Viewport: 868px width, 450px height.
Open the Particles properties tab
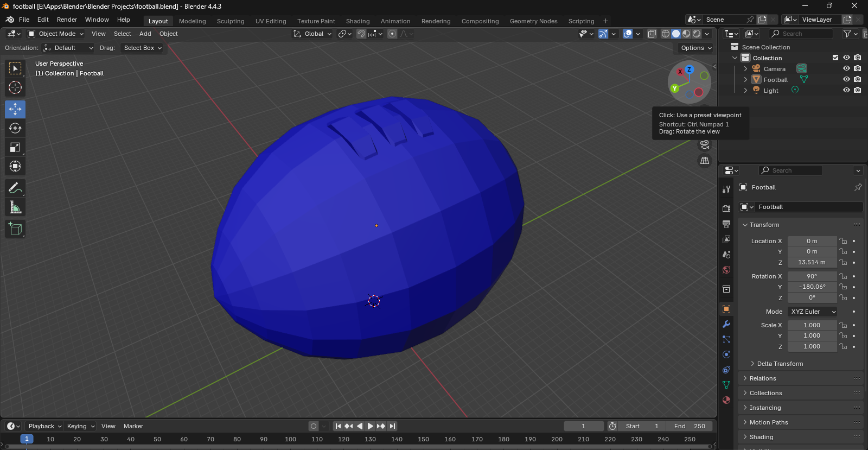(726, 339)
